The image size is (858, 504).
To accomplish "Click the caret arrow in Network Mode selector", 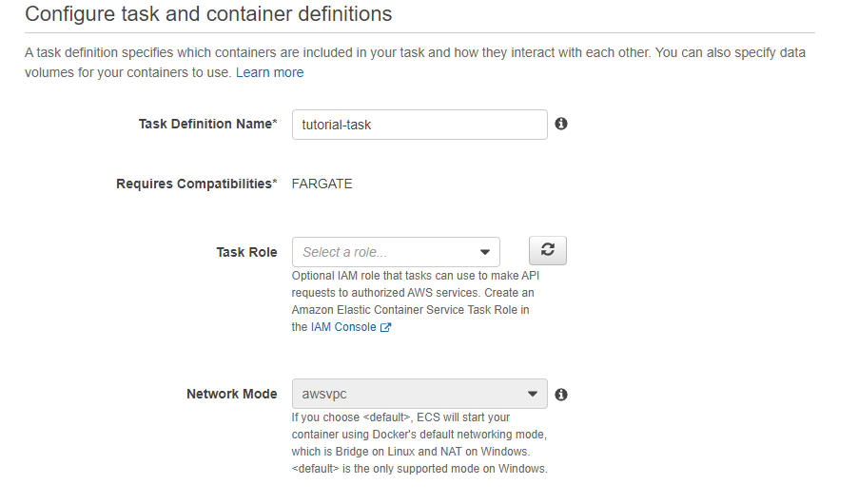I will pos(533,394).
